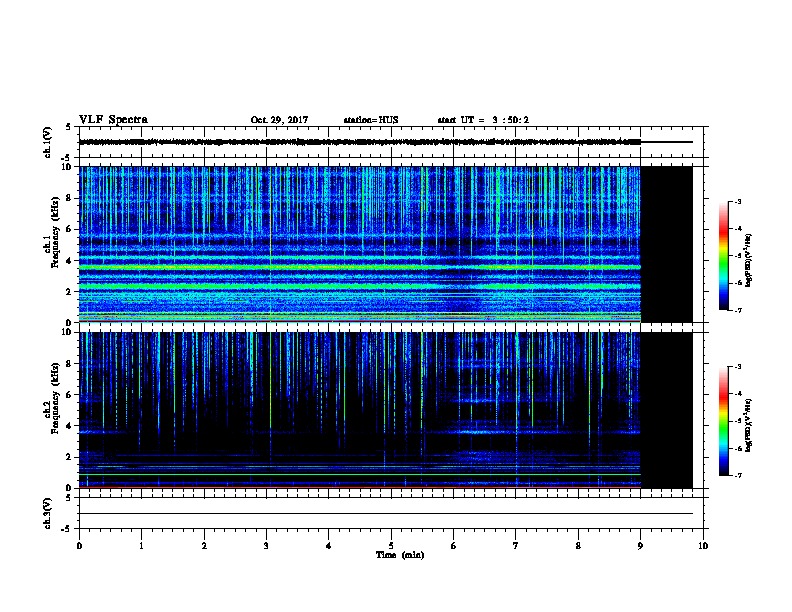Viewport: 792px width, 612px height.
Task: Click the "-3" label on ch.1 color bar
Action: click(x=738, y=201)
